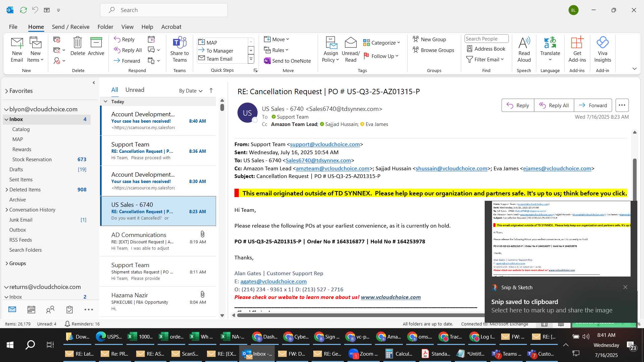The height and width of the screenshot is (362, 644).
Task: Click the Send/Receive All Folders sync icon
Action: pos(23,10)
